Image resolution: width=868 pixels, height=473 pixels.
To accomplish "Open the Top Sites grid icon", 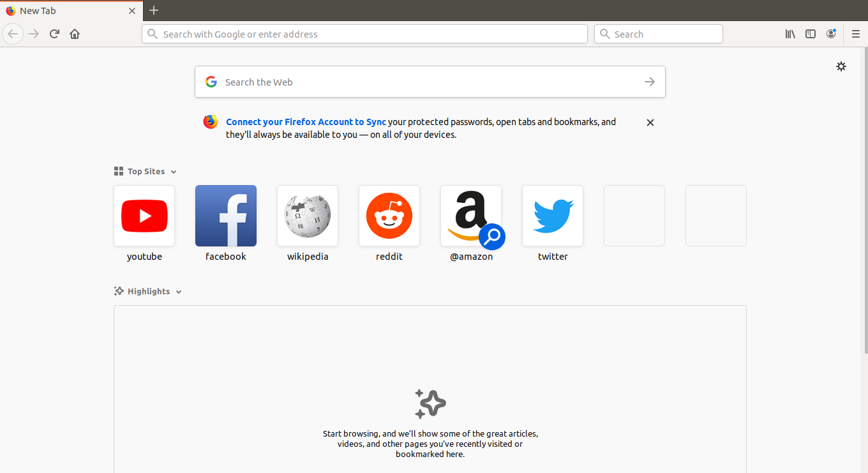I will click(118, 170).
